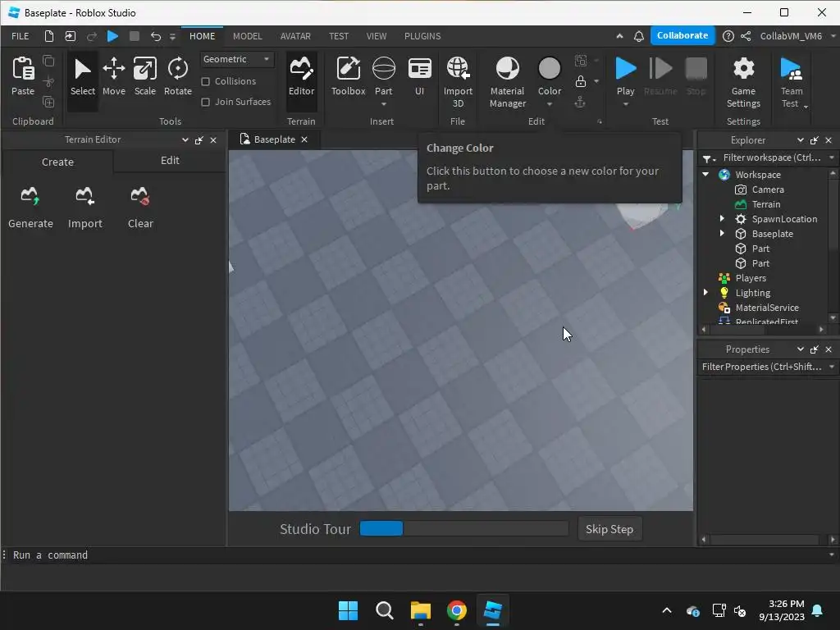Screen dimensions: 840x630
Task: Open the Play mode dropdown arrow
Action: 625,104
